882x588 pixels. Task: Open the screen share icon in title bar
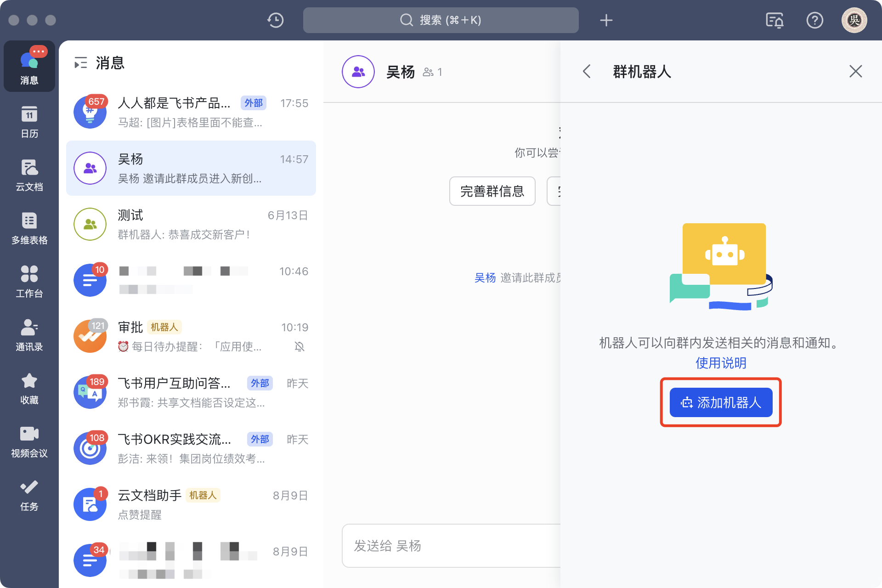tap(775, 20)
